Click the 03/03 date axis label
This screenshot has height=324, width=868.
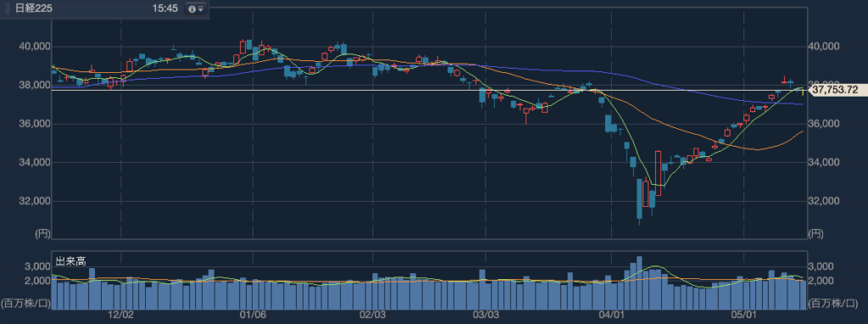coord(485,315)
